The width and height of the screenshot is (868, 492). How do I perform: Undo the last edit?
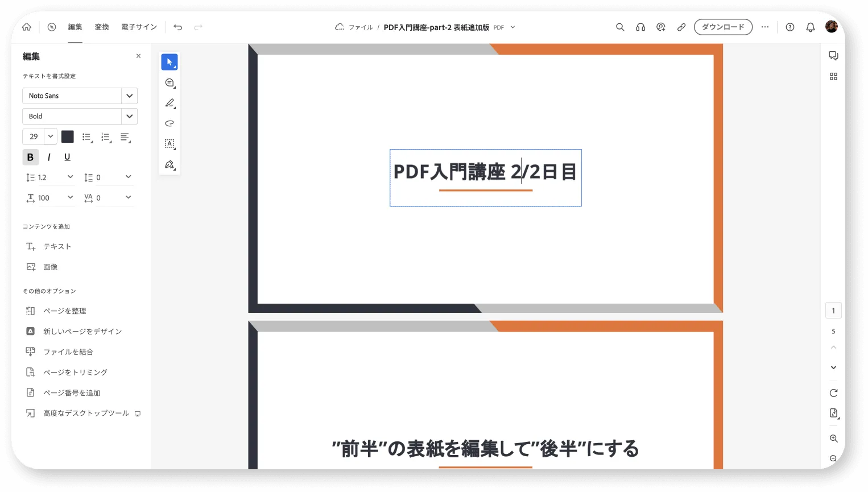coord(178,27)
